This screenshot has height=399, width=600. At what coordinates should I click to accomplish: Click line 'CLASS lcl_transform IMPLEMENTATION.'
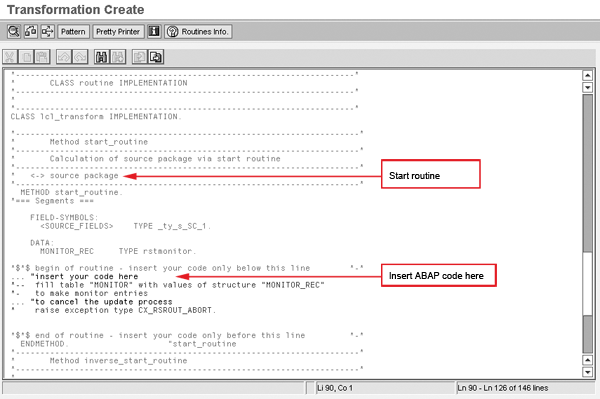click(x=96, y=117)
